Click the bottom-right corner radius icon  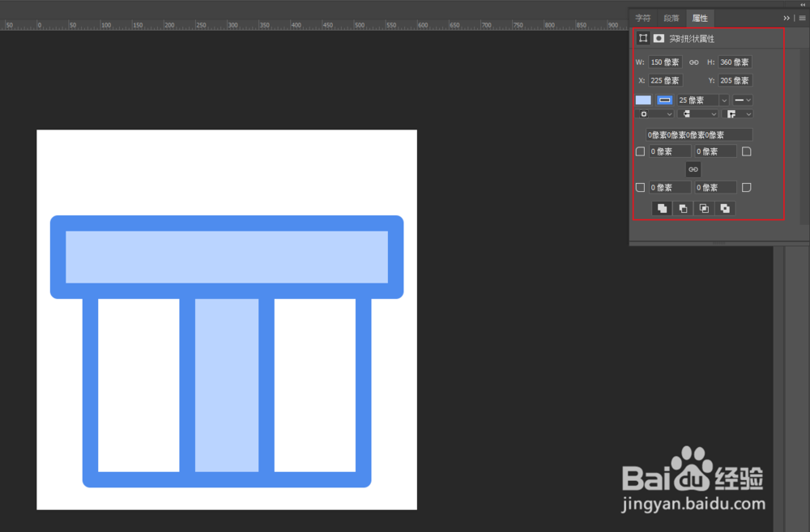pos(747,188)
